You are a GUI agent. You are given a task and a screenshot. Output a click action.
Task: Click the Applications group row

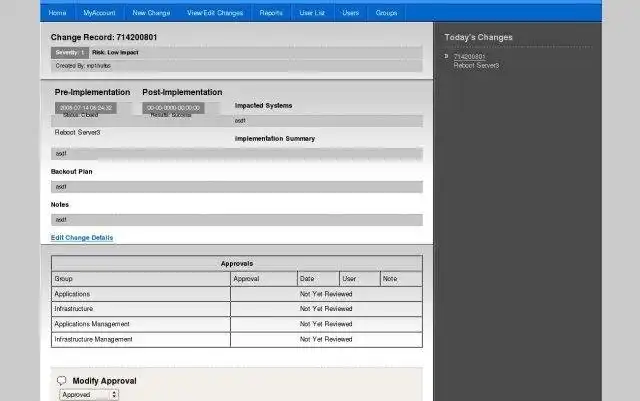[237, 294]
